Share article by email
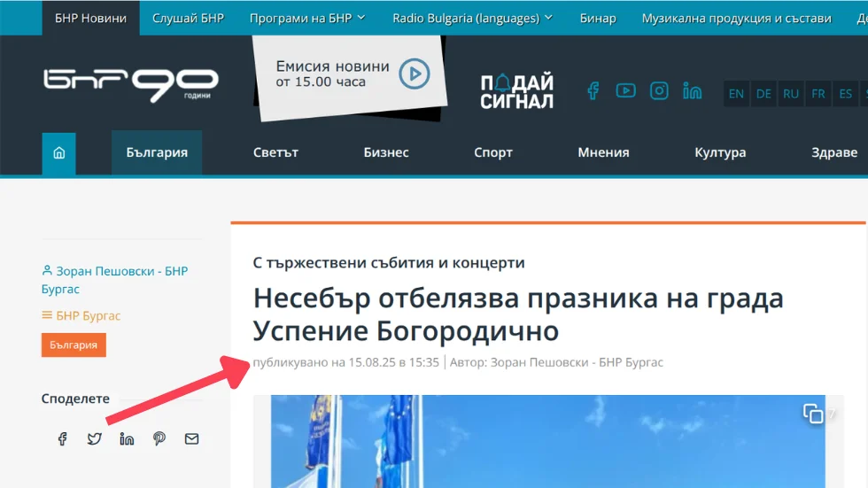 191,438
